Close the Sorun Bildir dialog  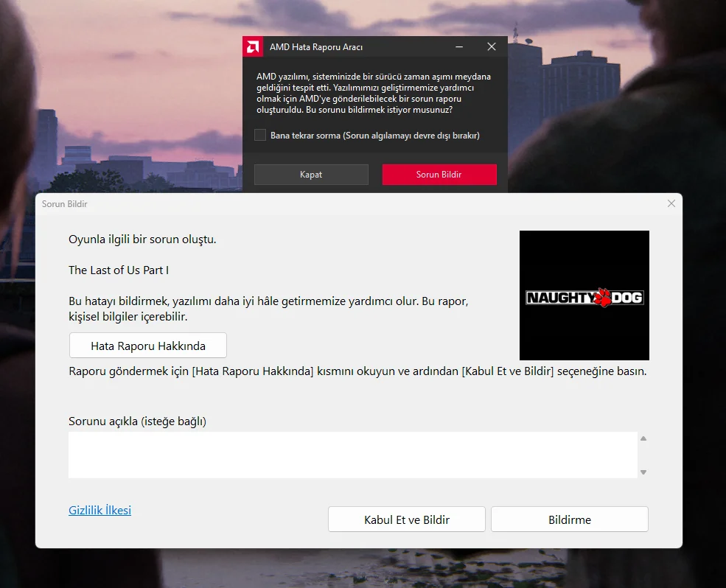point(671,203)
